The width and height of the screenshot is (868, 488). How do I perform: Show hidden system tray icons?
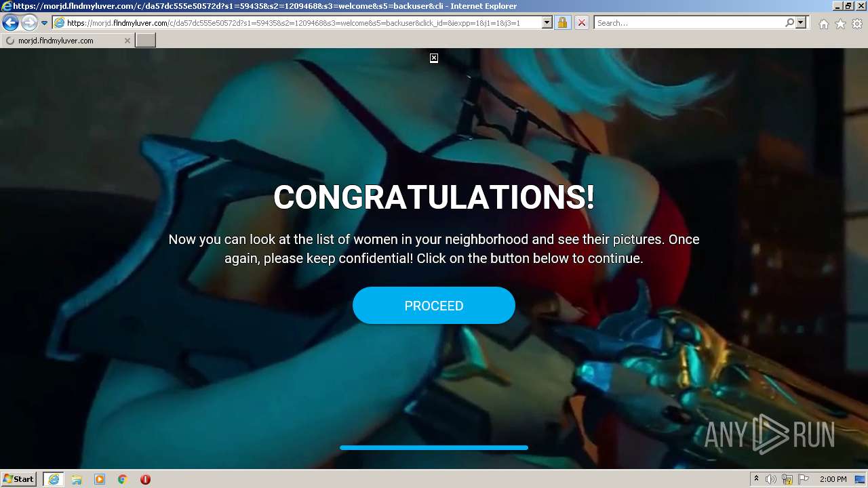click(x=756, y=479)
